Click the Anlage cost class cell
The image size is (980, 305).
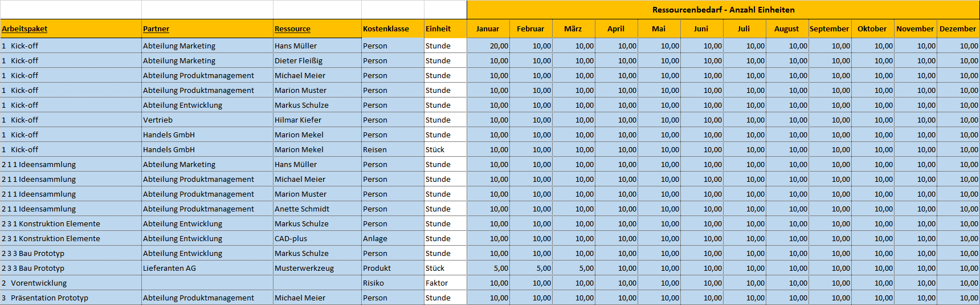[x=393, y=238]
